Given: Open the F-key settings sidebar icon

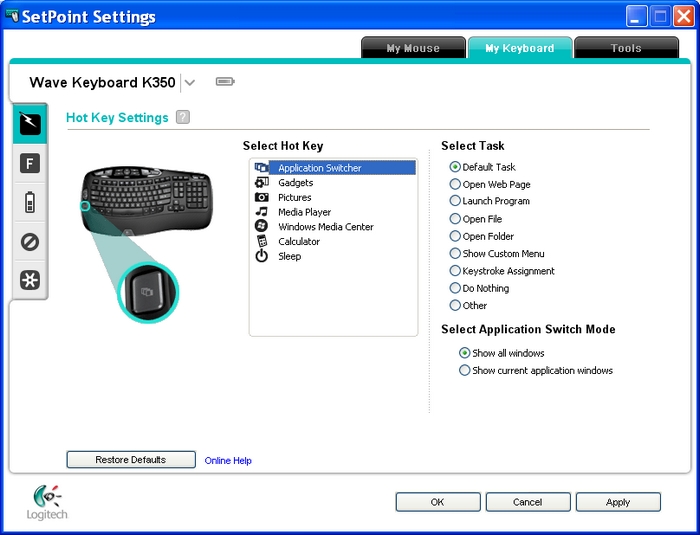Looking at the screenshot, I should point(30,163).
